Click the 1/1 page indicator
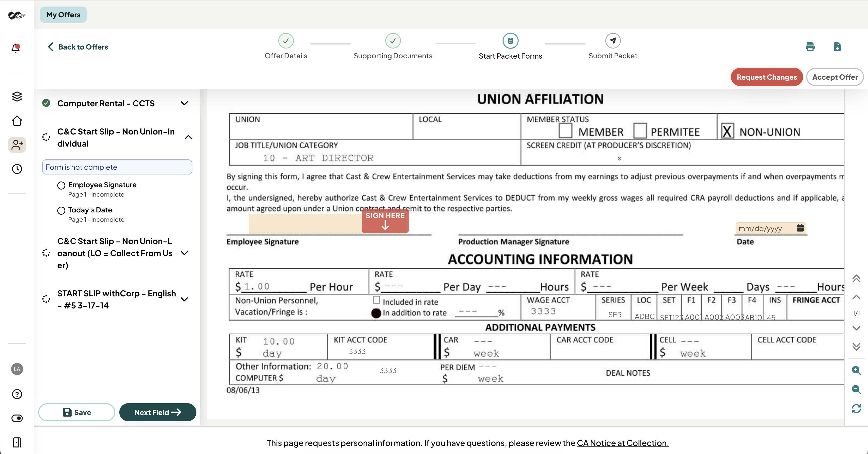Image resolution: width=868 pixels, height=454 pixels. point(856,313)
